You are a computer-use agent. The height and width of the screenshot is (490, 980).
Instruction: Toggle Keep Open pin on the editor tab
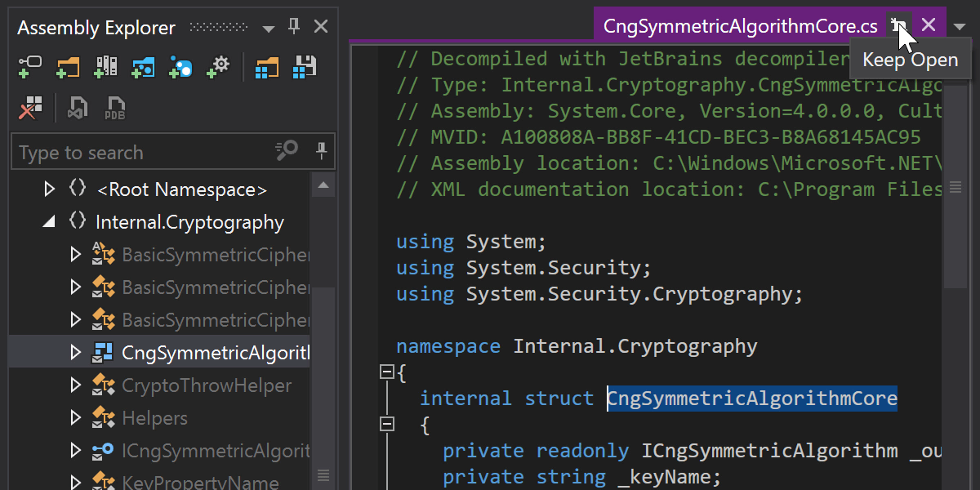click(898, 25)
